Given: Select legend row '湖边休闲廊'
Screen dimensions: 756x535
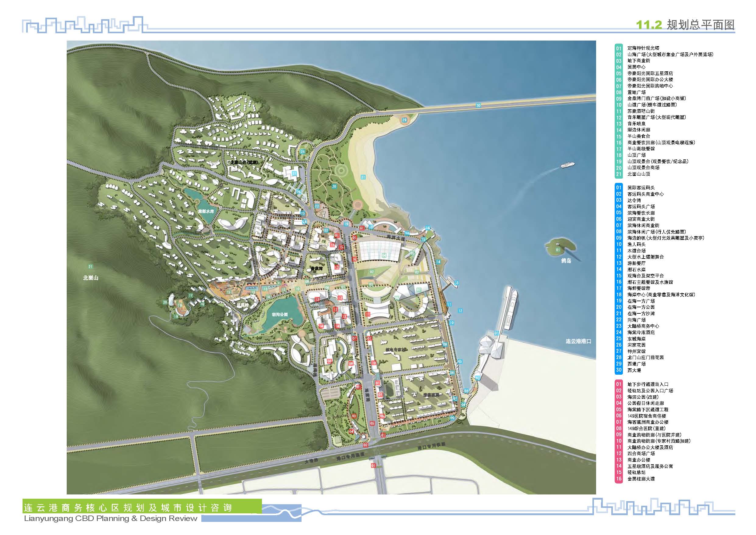Looking at the screenshot, I should (x=638, y=130).
